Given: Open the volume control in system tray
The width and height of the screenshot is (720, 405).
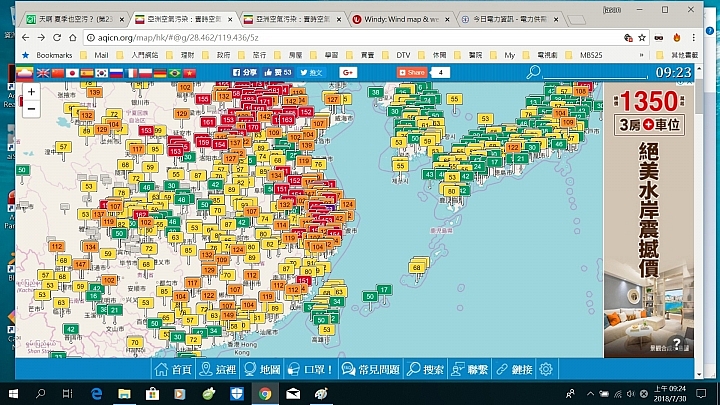Looking at the screenshot, I should (x=630, y=394).
